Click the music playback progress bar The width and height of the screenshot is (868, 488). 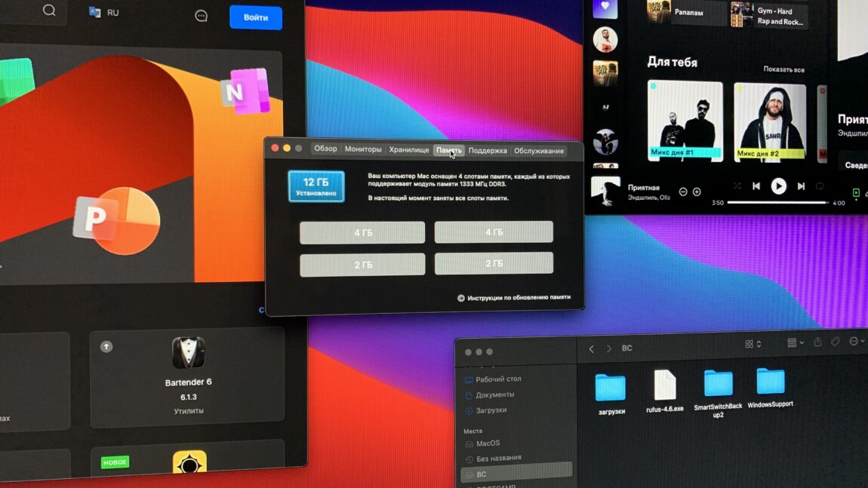(777, 203)
